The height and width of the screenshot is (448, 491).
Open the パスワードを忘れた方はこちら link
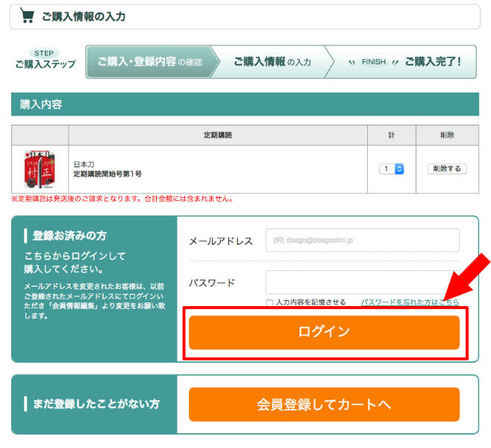click(x=410, y=302)
